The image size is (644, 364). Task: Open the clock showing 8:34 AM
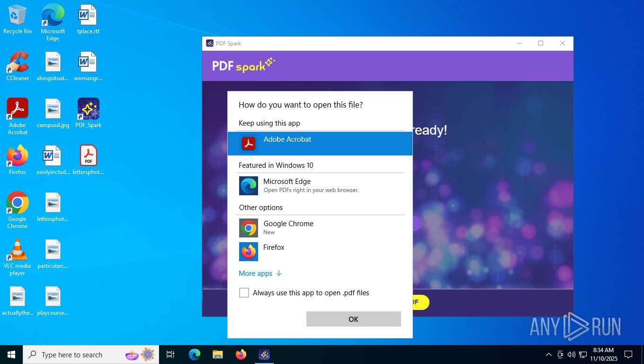pos(603,355)
